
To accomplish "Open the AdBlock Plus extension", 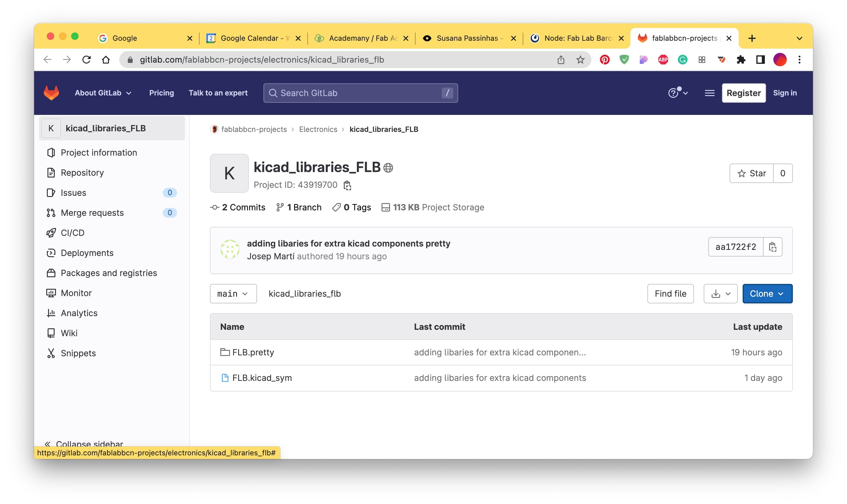I will (663, 60).
